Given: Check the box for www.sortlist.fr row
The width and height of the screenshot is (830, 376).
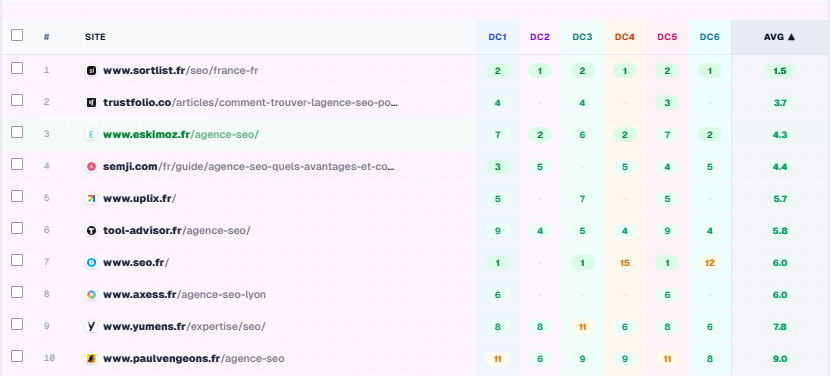Looking at the screenshot, I should (17, 68).
